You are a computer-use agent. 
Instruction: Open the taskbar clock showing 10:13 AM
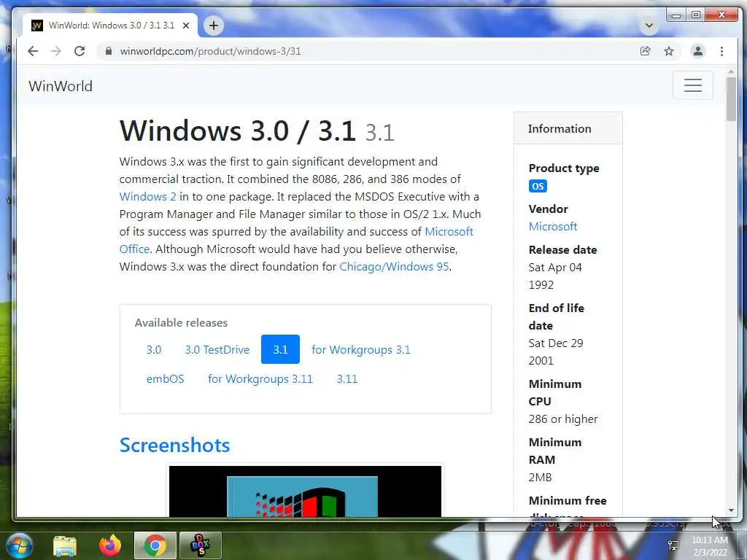coord(710,546)
